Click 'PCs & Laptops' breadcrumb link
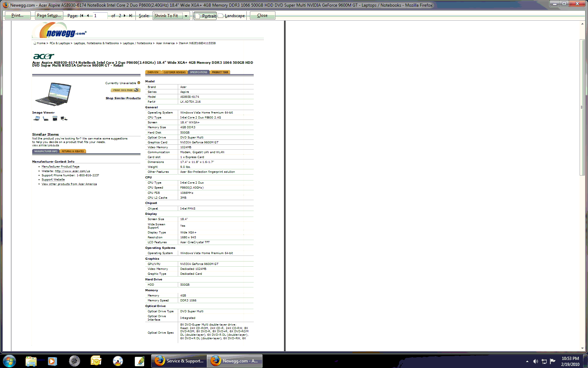588x368 pixels. click(59, 43)
